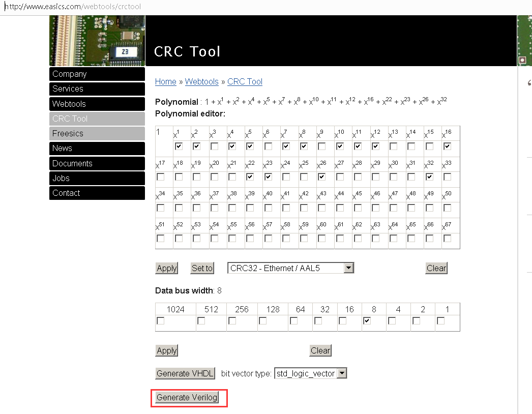The width and height of the screenshot is (532, 414).
Task: Check the x6 polynomial checkbox
Action: [x=268, y=146]
